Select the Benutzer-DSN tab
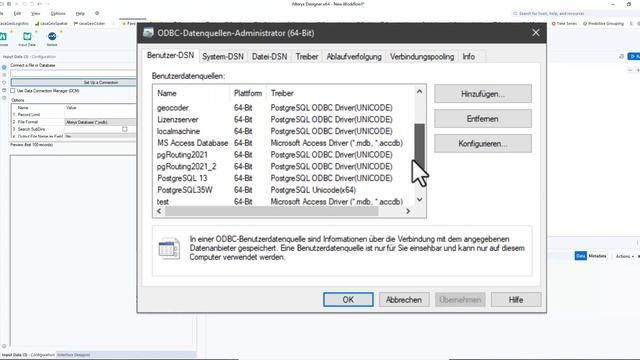Image resolution: width=640 pixels, height=360 pixels. click(x=170, y=56)
